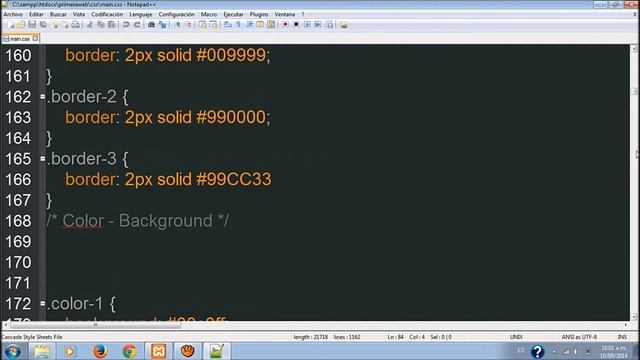Viewport: 640px width, 360px height.
Task: Click the Cut scissors icon
Action: (x=90, y=25)
